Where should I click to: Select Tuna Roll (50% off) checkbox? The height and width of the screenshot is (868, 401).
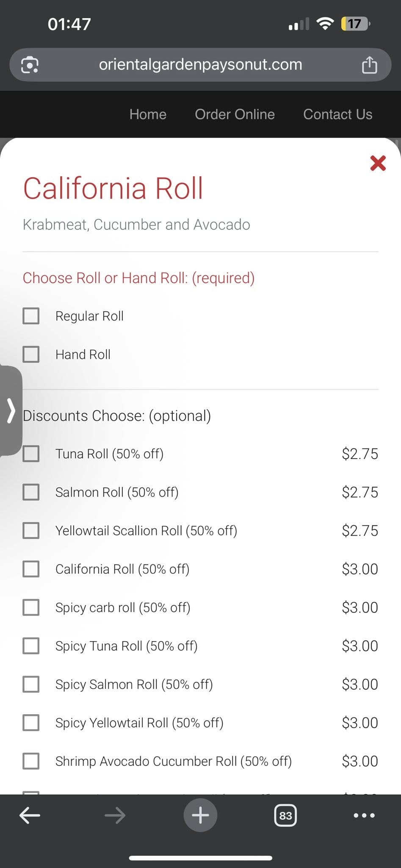pyautogui.click(x=31, y=453)
